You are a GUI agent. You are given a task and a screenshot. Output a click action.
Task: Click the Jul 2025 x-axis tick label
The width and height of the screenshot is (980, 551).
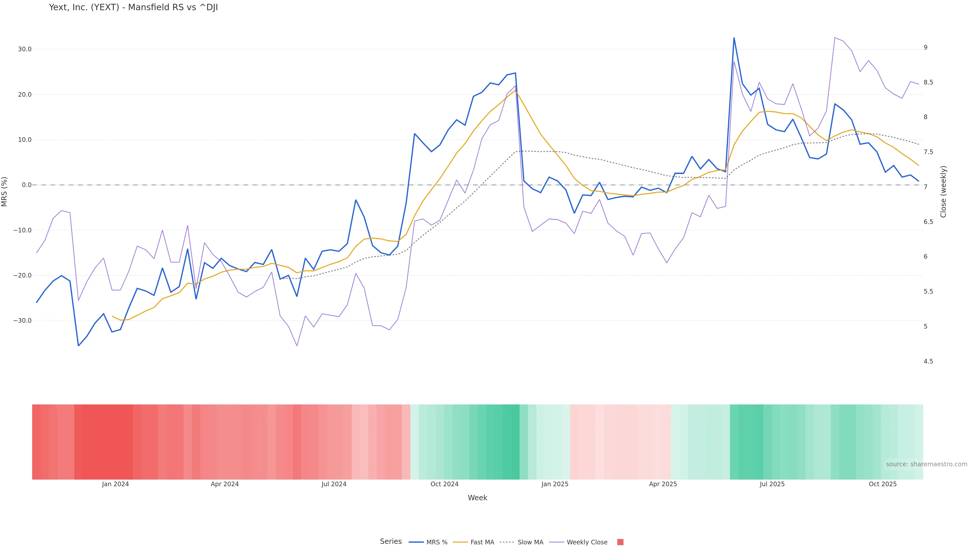pos(772,484)
